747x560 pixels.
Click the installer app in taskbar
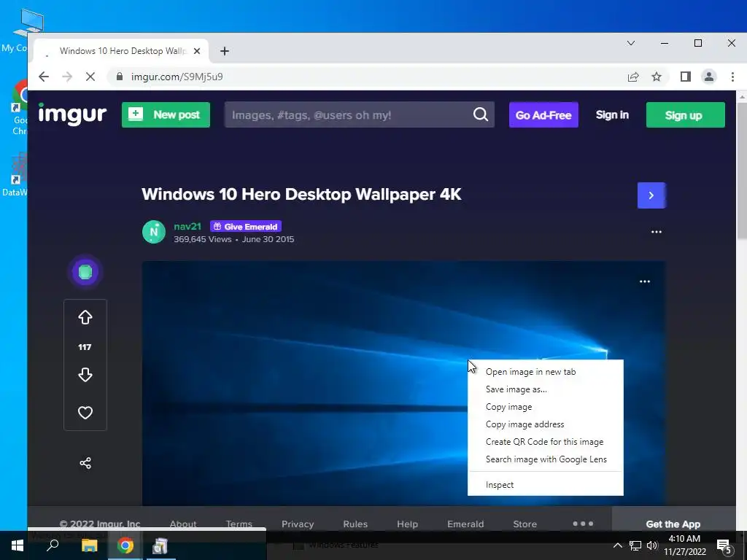pyautogui.click(x=160, y=545)
